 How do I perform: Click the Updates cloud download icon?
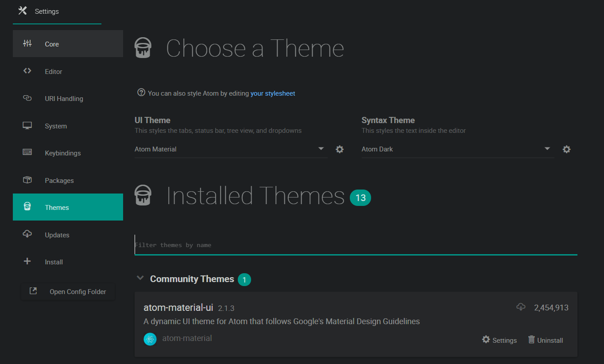point(27,234)
